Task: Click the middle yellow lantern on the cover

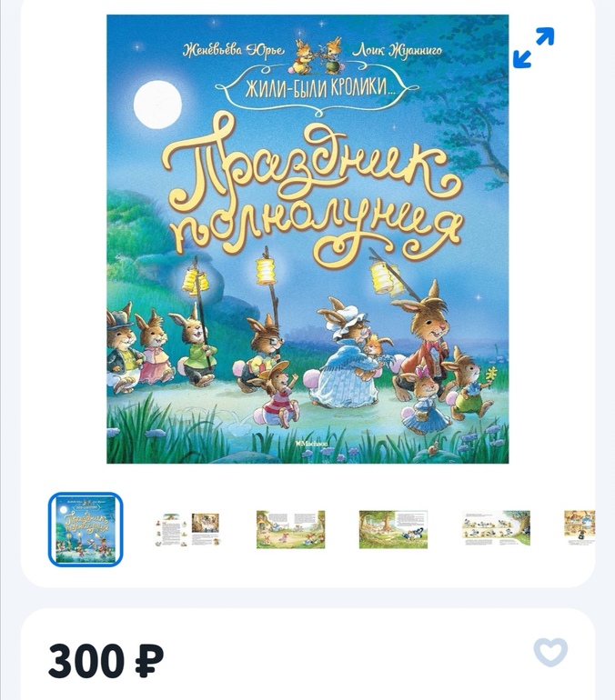Action: 267,271
